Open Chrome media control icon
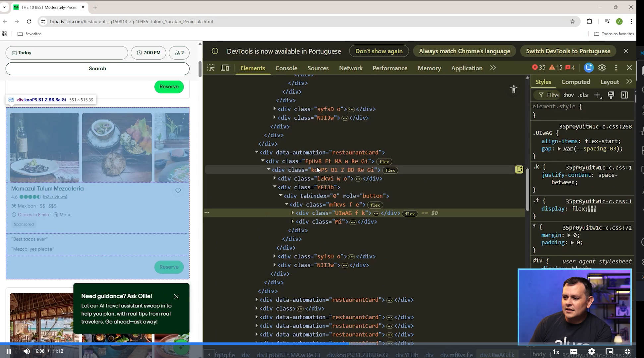Viewport: 644px width, 358px height. (x=607, y=22)
